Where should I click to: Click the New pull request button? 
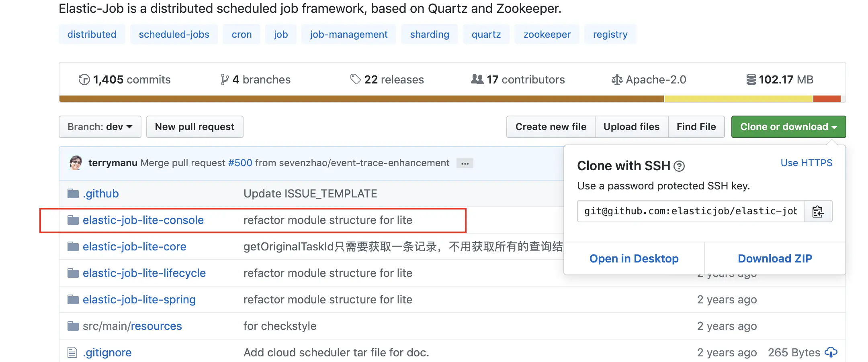[x=194, y=127]
